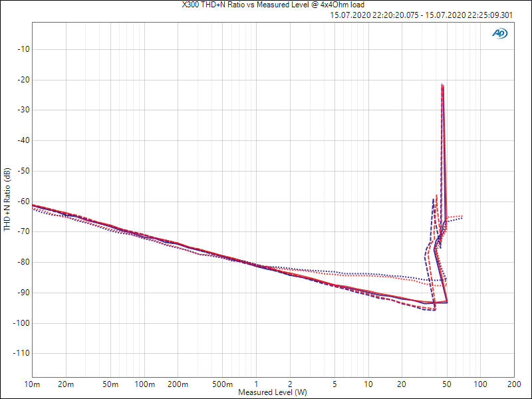Screen dimensions: 532x399
Task: Click the Y-axis value -60
Action: [23, 201]
